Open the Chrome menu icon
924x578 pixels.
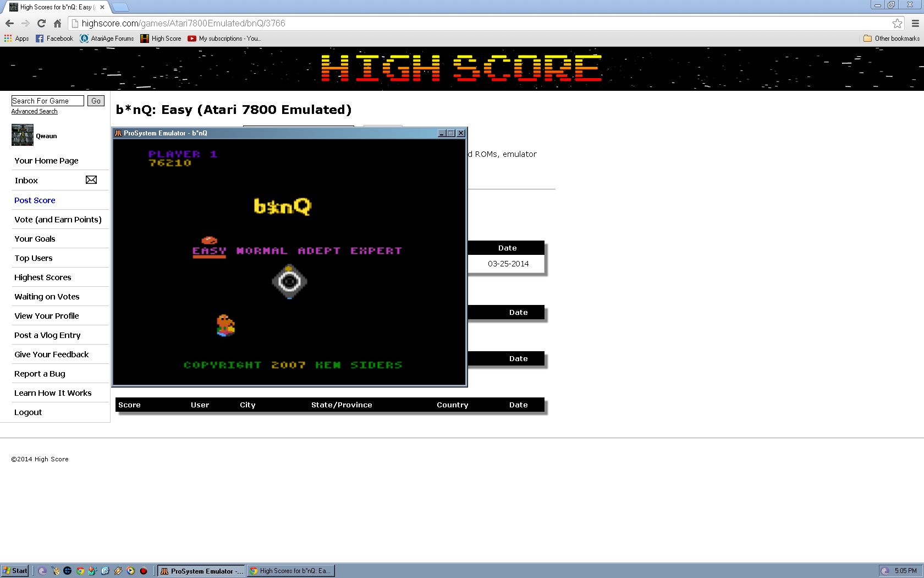point(915,23)
